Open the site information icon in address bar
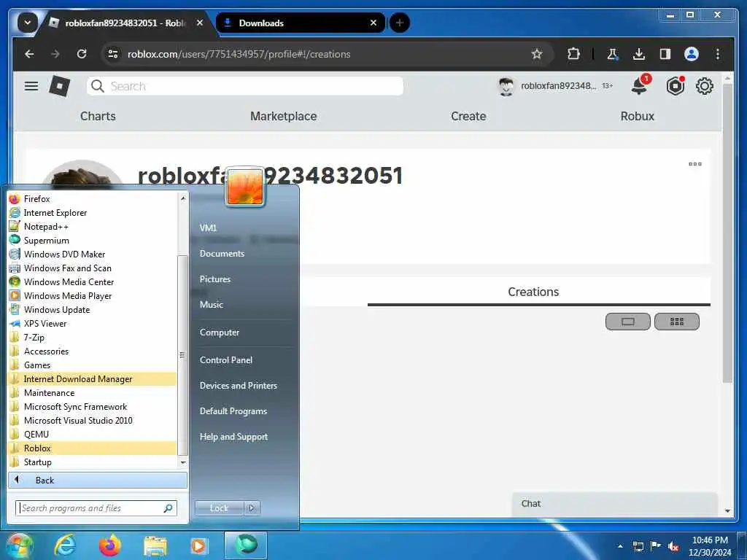This screenshot has height=560, width=747. (x=113, y=54)
